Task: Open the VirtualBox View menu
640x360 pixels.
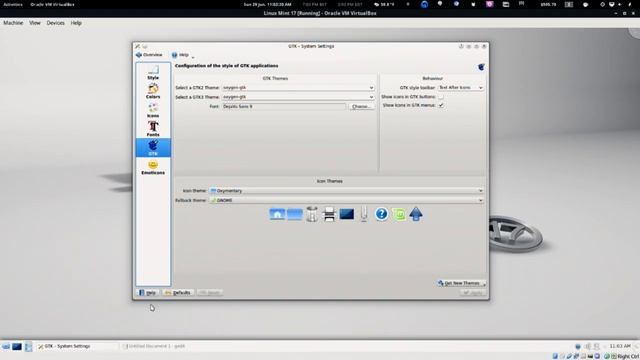Action: 35,23
